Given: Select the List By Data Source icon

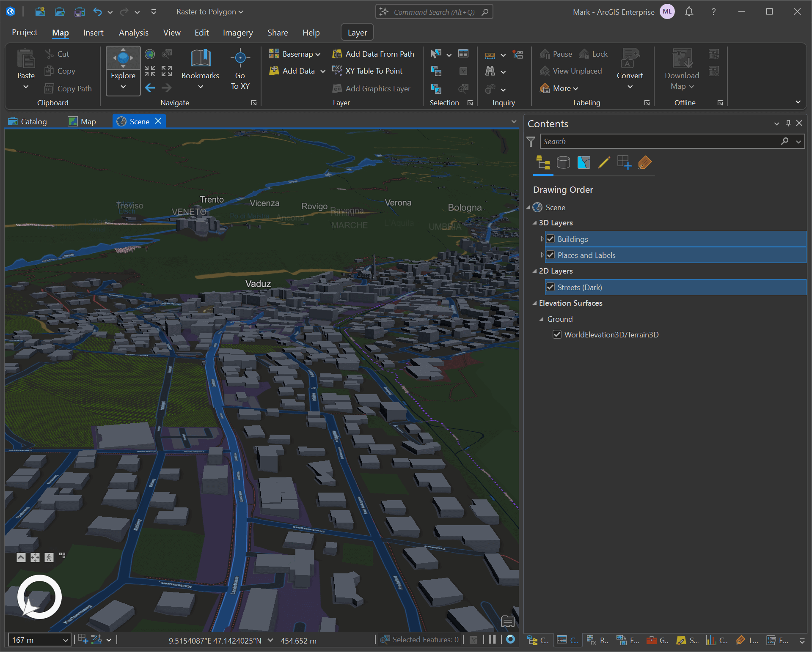Looking at the screenshot, I should tap(563, 163).
